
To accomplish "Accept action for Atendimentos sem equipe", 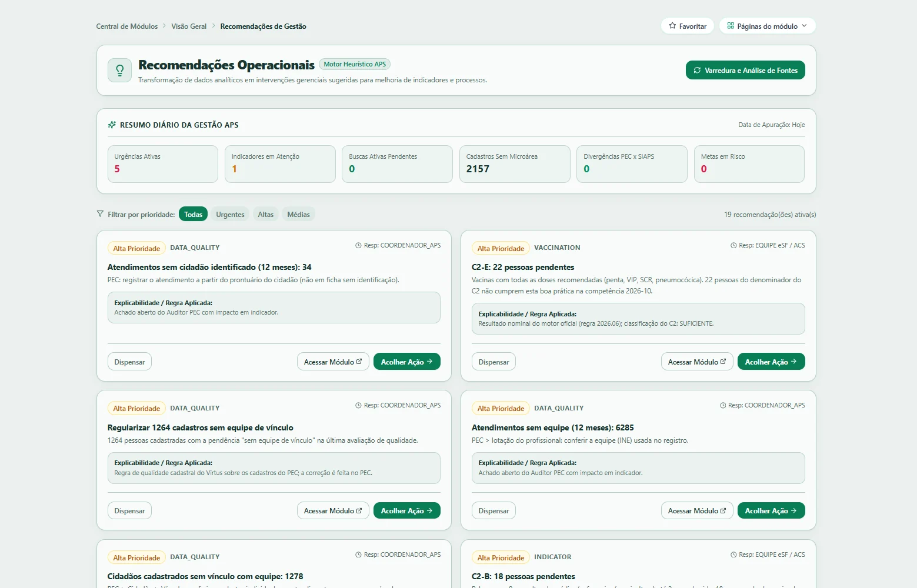I will coord(771,510).
